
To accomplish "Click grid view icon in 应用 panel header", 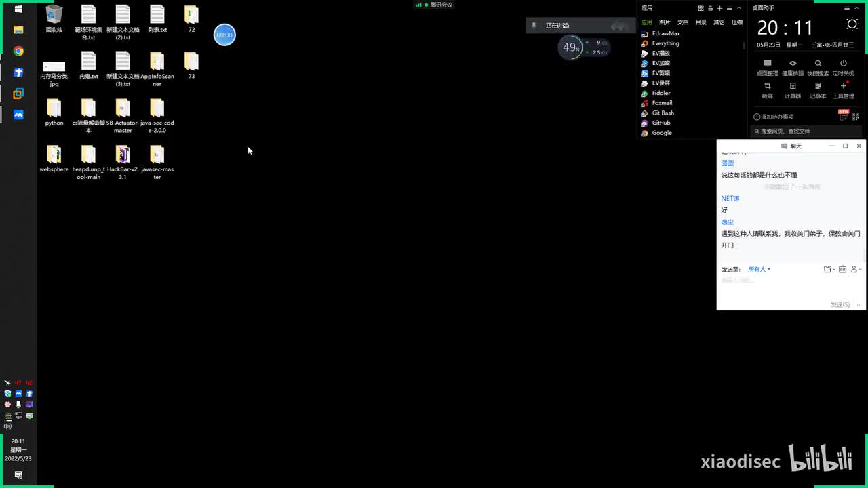I will click(701, 8).
